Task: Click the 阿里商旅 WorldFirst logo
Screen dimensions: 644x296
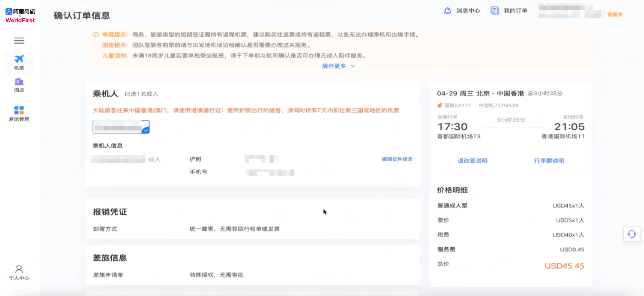Action: point(20,16)
